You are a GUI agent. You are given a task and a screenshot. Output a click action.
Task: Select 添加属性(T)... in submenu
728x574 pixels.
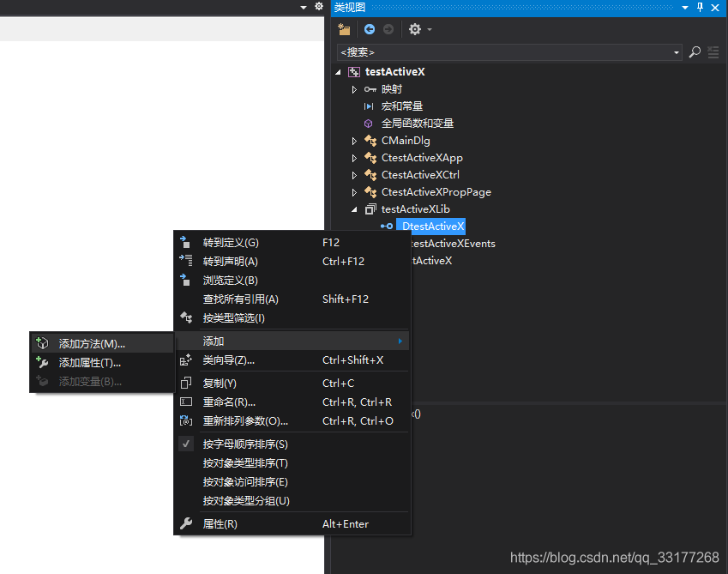tap(102, 362)
